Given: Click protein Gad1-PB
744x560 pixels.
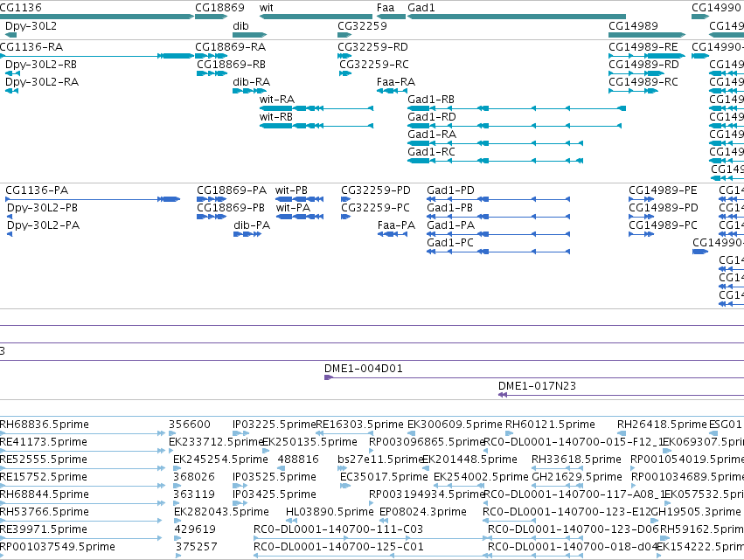Looking at the screenshot, I should pyautogui.click(x=498, y=217).
